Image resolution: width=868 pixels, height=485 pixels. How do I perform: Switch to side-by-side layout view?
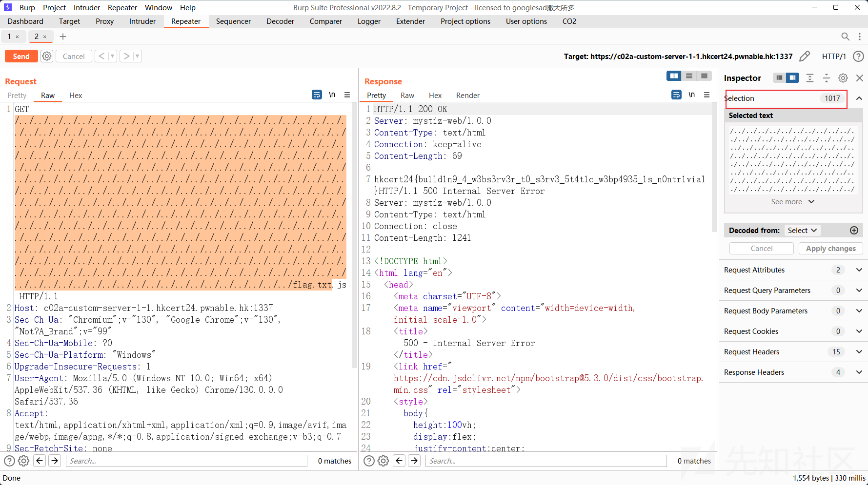[674, 76]
